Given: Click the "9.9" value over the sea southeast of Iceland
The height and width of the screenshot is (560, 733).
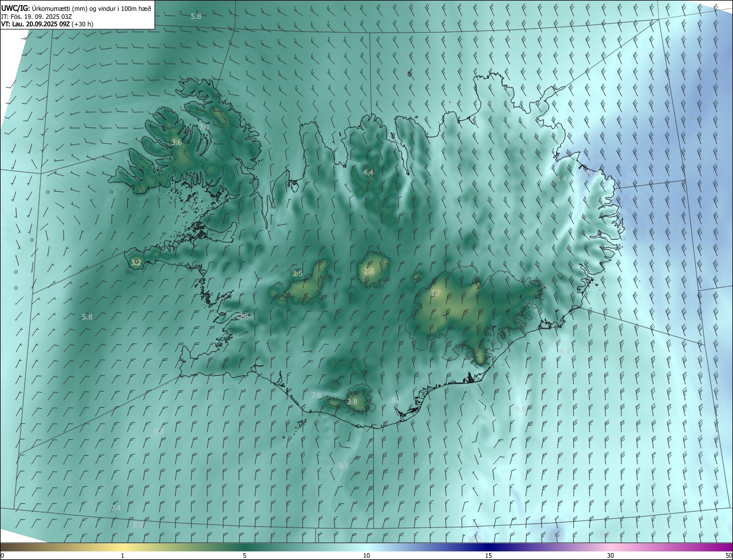Looking at the screenshot, I should pos(521,409).
